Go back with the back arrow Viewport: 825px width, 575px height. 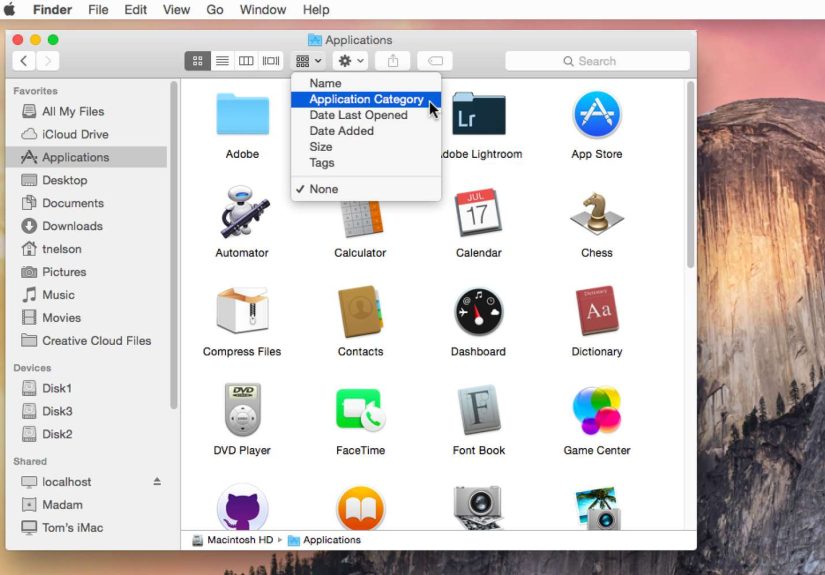point(24,61)
